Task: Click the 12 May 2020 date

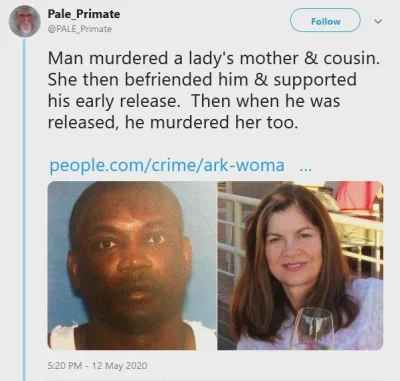Action: (119, 366)
